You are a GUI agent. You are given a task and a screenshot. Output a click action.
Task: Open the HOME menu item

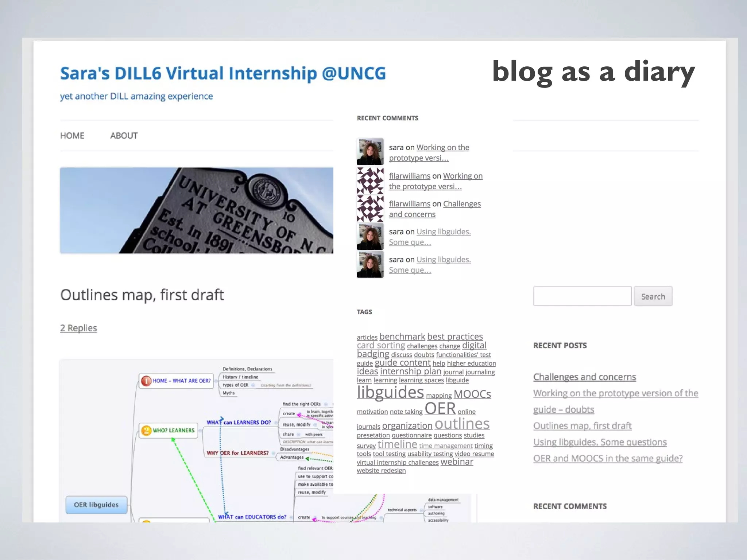coord(72,136)
